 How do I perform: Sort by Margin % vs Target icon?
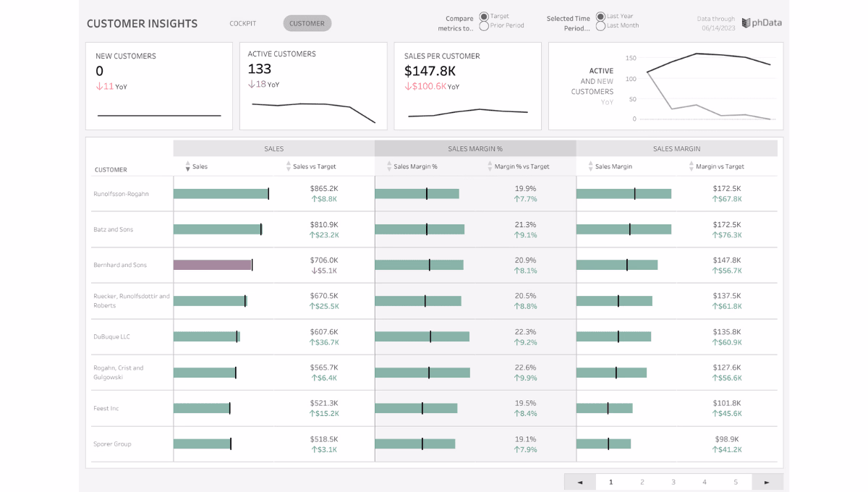pos(490,166)
